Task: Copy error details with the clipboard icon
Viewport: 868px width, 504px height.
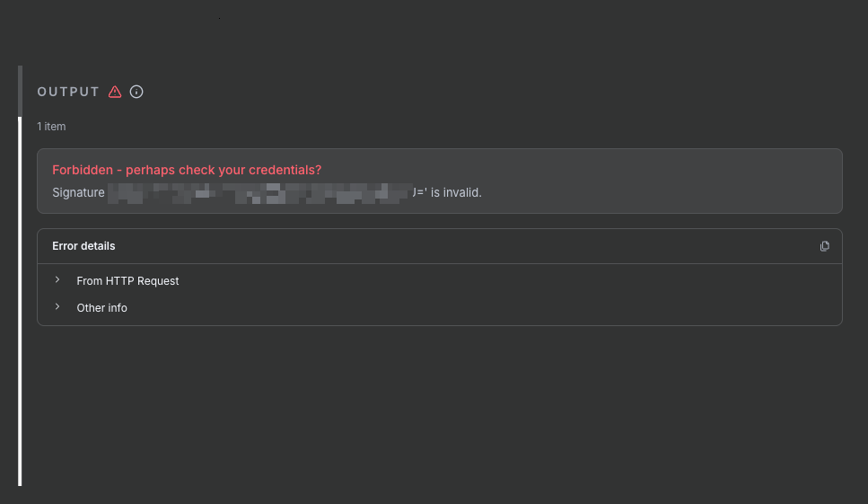Action: pos(824,246)
